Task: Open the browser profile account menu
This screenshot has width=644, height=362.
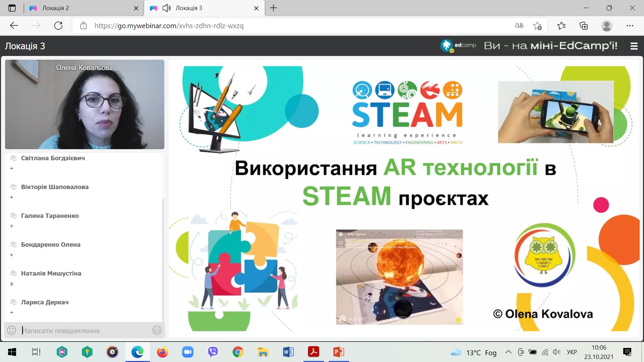Action: [x=606, y=26]
